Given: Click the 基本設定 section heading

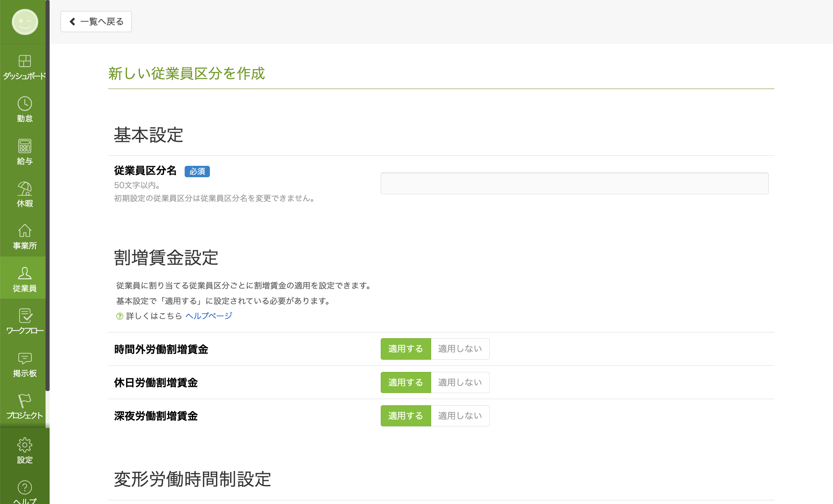Looking at the screenshot, I should [148, 135].
